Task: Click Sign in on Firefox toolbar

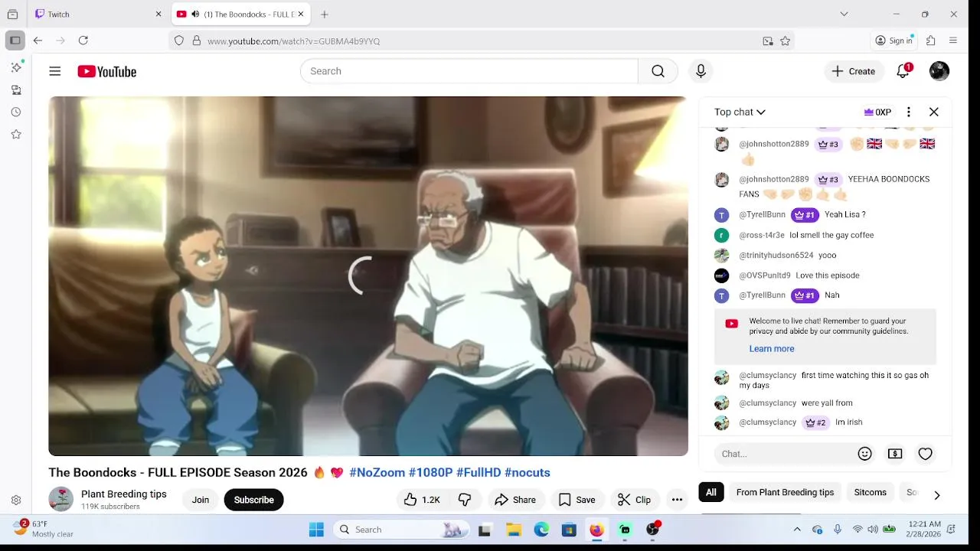Action: [x=893, y=41]
